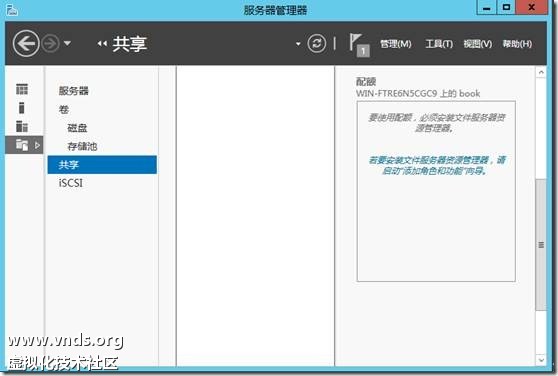This screenshot has height=376, width=558.
Task: Open the 帮助(H) menu
Action: pos(517,44)
